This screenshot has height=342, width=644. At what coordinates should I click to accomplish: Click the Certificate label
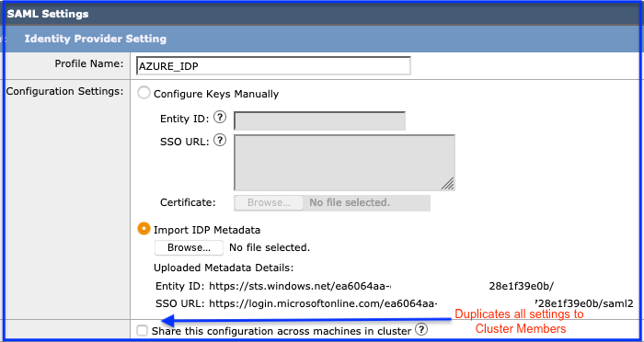188,202
